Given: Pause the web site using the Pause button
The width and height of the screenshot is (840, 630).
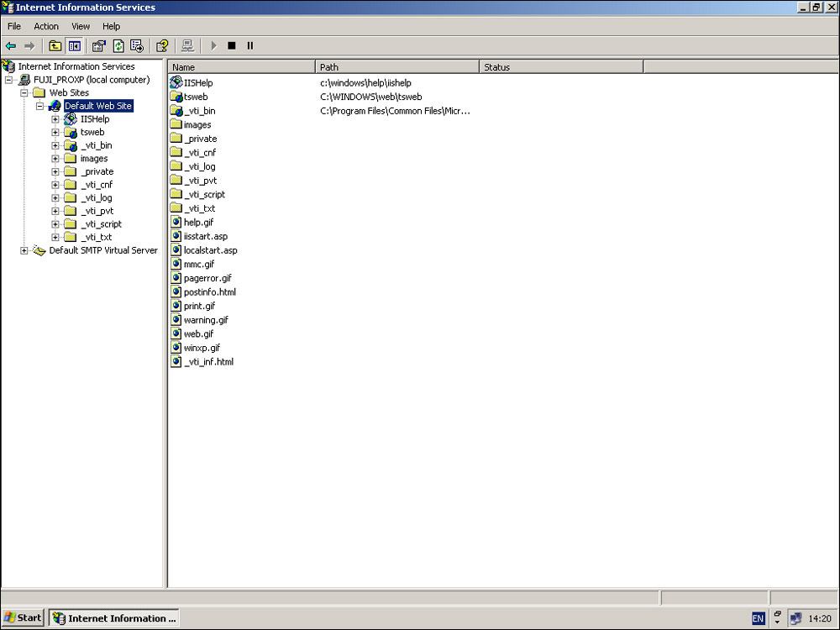Looking at the screenshot, I should pyautogui.click(x=250, y=46).
